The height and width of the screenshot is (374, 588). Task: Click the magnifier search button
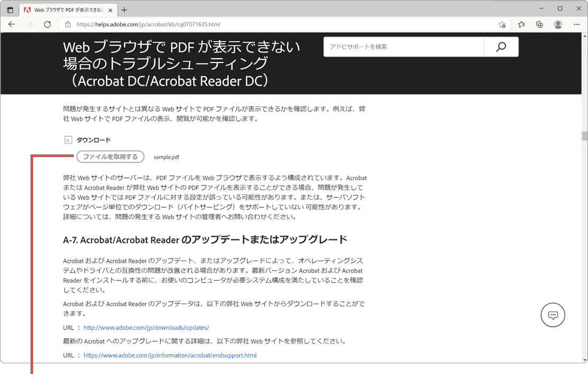click(x=501, y=47)
